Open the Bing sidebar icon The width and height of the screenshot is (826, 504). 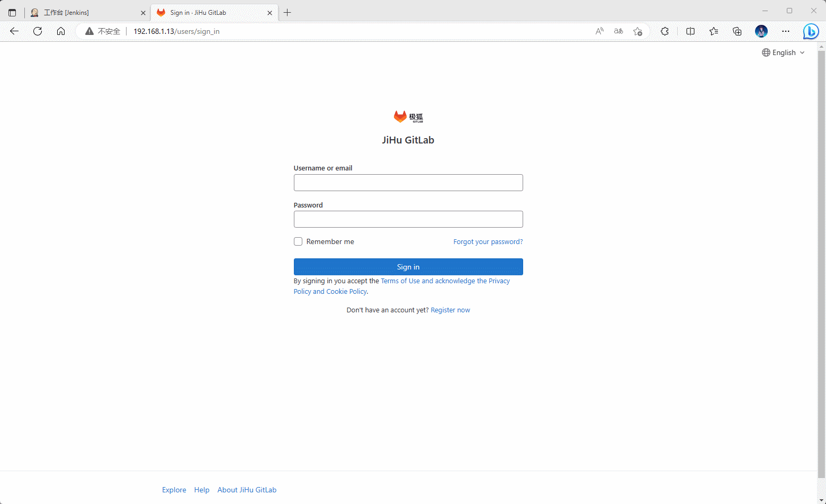click(x=811, y=31)
